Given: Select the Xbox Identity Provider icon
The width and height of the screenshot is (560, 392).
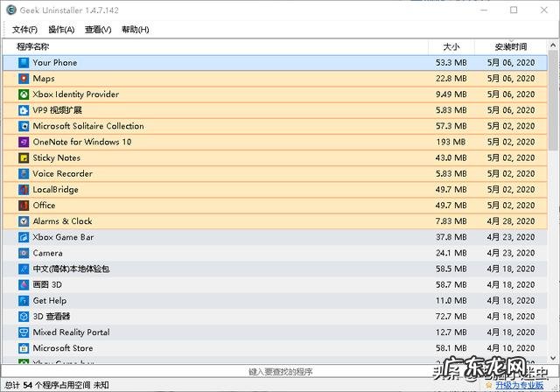Looking at the screenshot, I should (x=24, y=94).
